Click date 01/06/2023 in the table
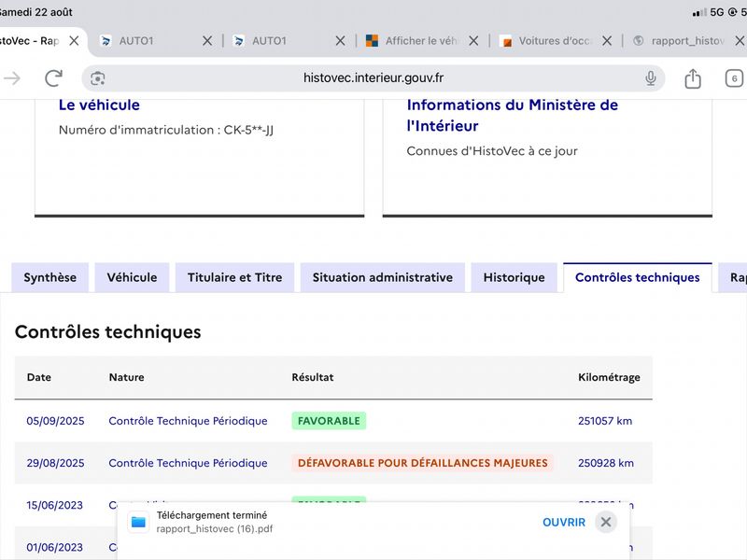 [x=55, y=547]
